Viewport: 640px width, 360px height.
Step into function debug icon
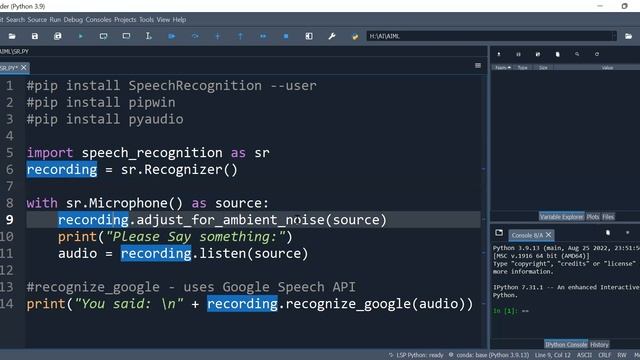tap(218, 36)
